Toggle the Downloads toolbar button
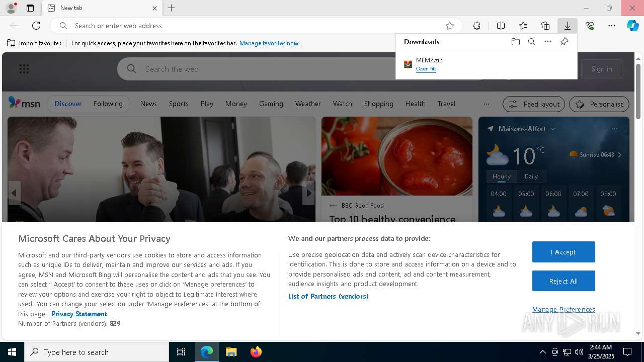The image size is (644, 362). (567, 26)
